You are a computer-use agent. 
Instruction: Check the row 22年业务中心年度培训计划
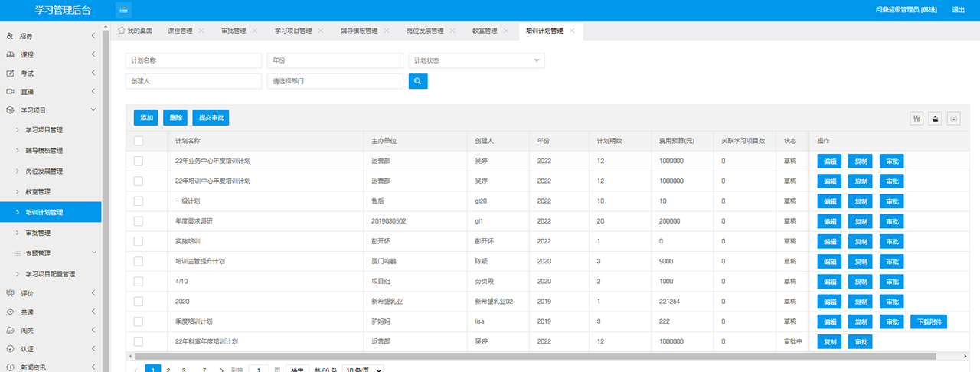tap(139, 161)
